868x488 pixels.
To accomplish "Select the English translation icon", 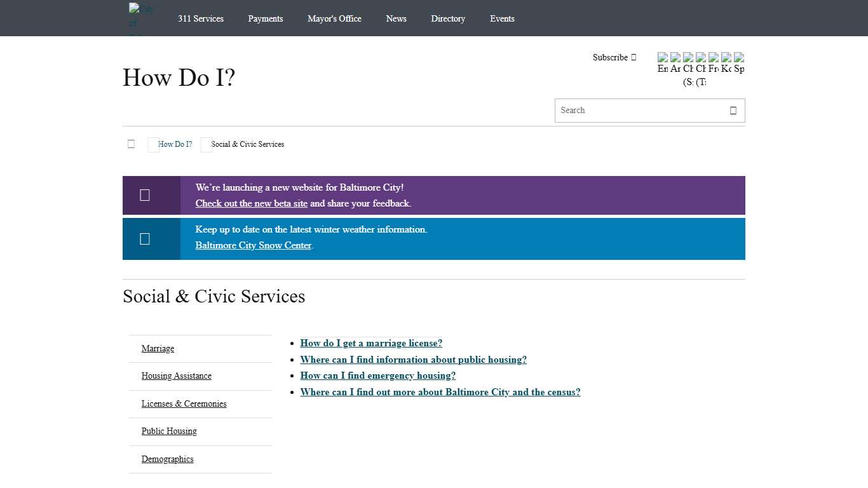I will tap(663, 58).
